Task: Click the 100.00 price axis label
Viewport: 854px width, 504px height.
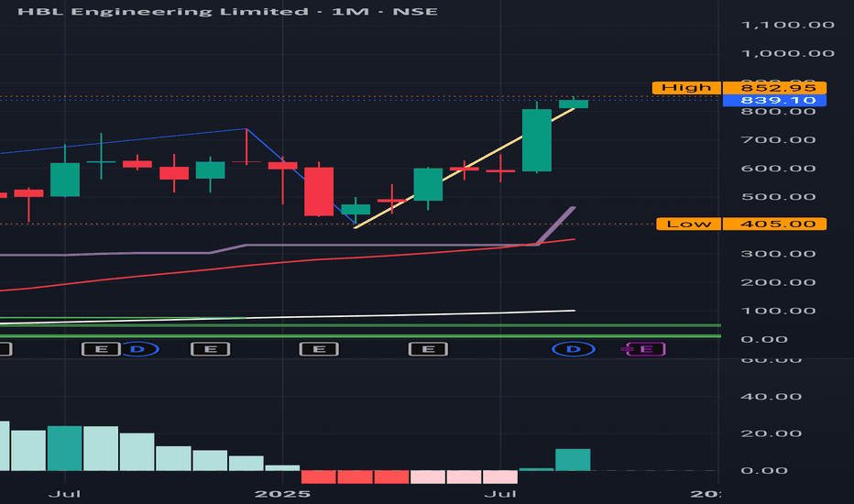Action: pyautogui.click(x=778, y=312)
